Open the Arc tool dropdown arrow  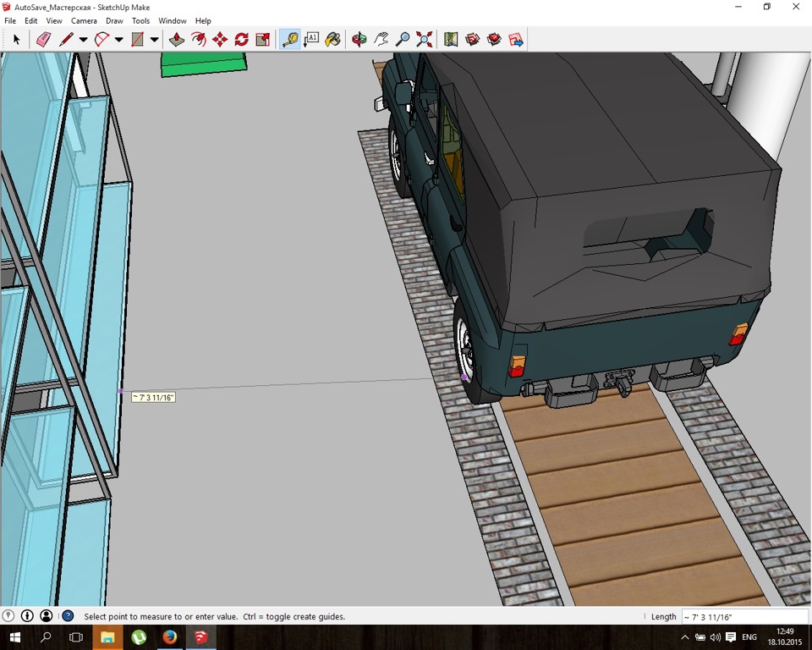click(118, 40)
